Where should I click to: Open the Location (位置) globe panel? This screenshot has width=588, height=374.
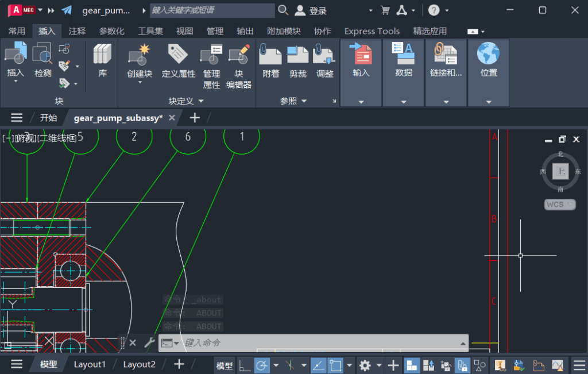pyautogui.click(x=488, y=73)
